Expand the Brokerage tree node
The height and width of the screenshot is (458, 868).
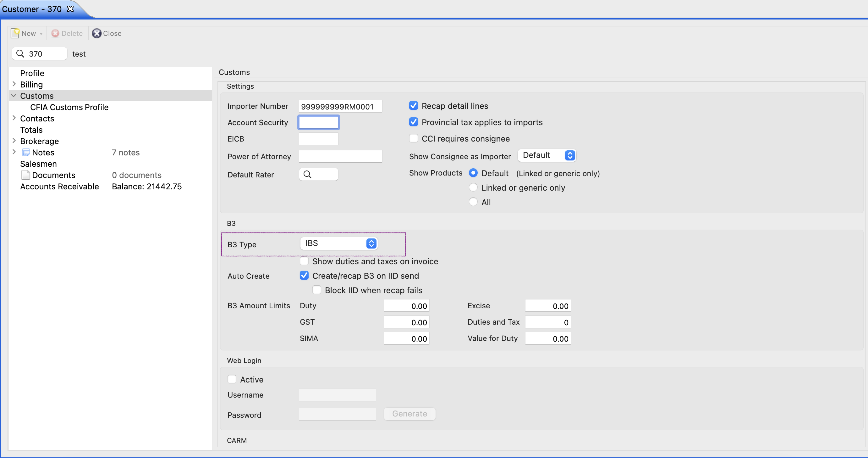point(14,141)
